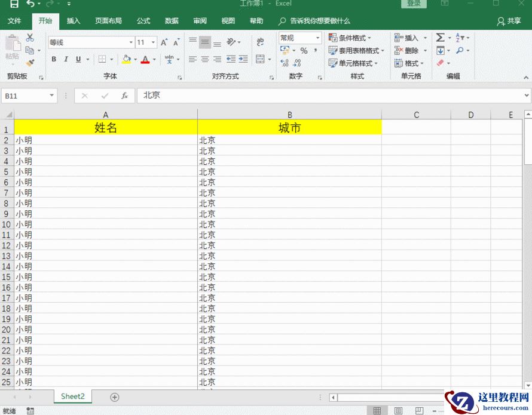The height and width of the screenshot is (415, 532).
Task: Select column B header
Action: tap(289, 115)
